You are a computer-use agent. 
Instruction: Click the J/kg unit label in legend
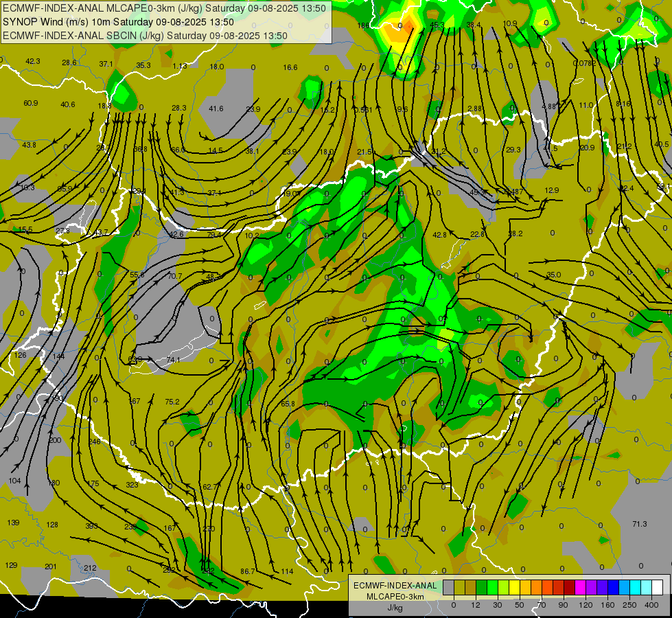tap(395, 608)
